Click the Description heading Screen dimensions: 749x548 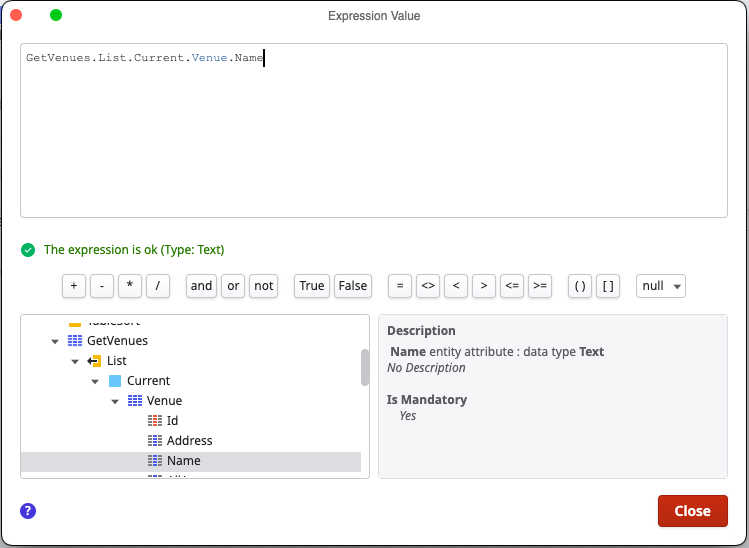point(421,331)
